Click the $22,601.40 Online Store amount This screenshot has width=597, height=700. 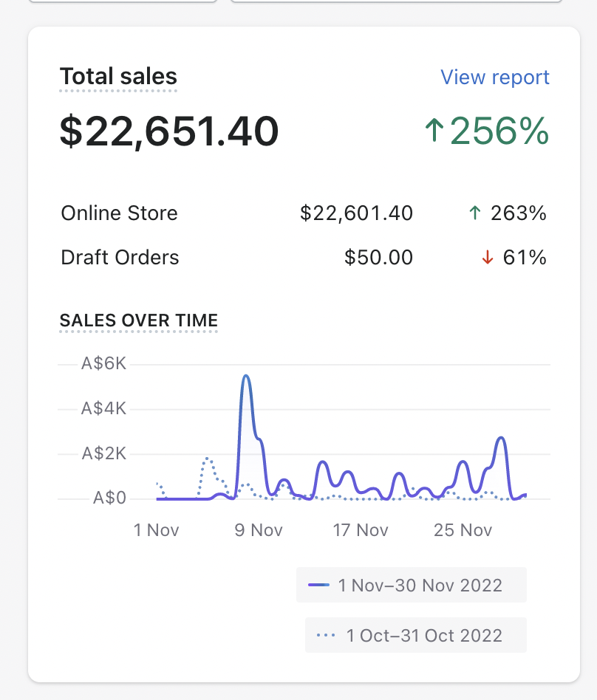click(356, 213)
